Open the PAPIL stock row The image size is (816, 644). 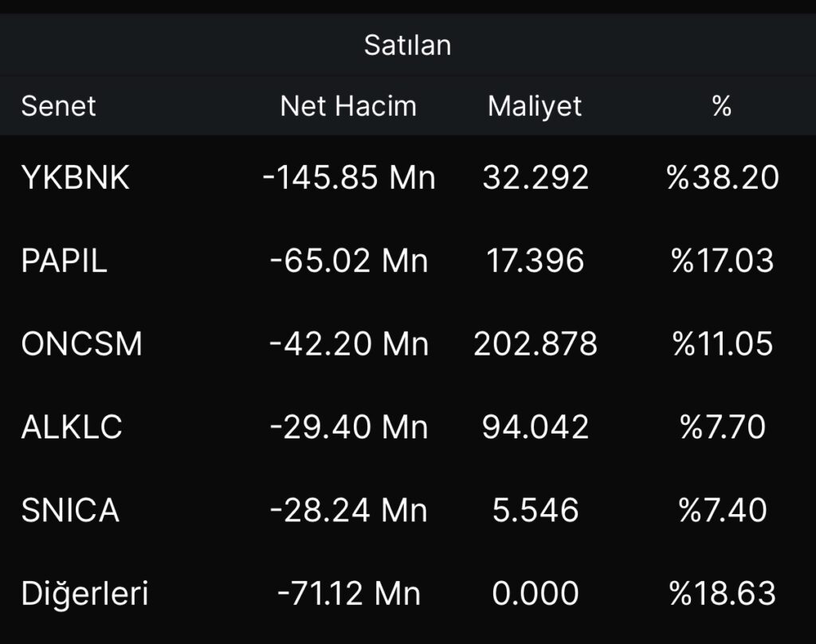coord(64,261)
